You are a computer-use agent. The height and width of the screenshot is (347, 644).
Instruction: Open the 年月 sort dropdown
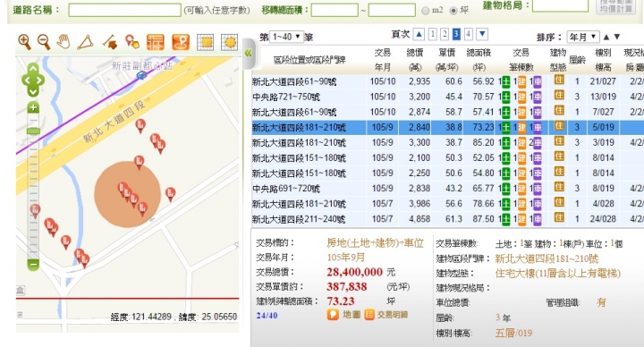[x=583, y=37]
